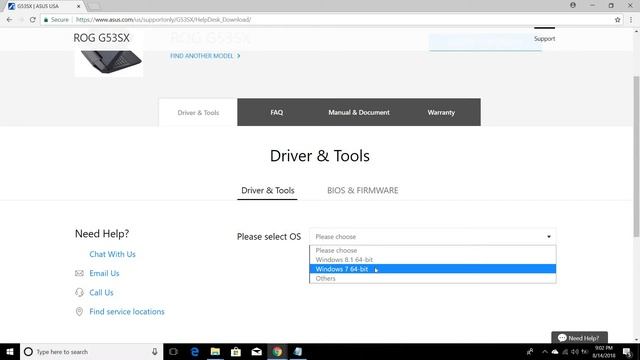Open Microsoft Store from the taskbar
The image size is (640, 360).
pos(236,352)
